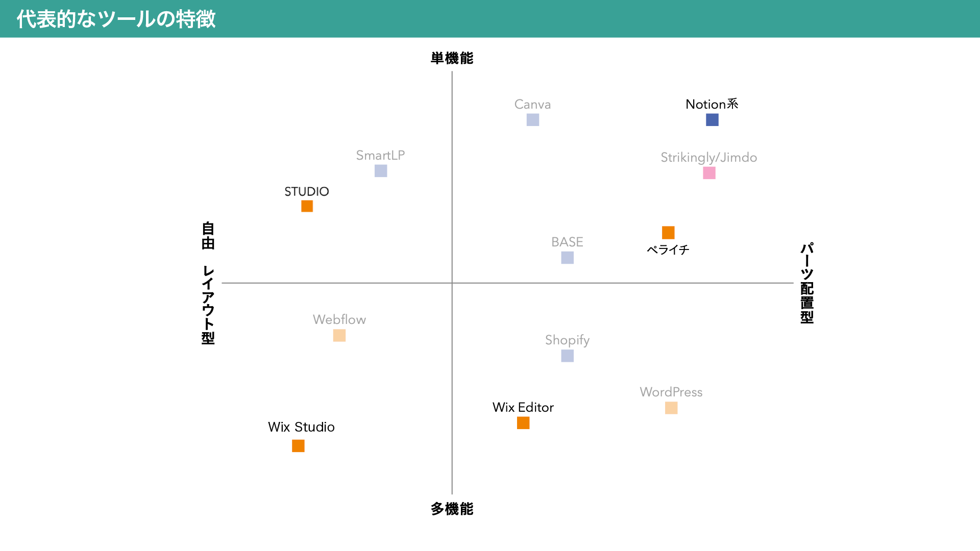The height and width of the screenshot is (551, 980).
Task: Click the light blue BASE square
Action: pyautogui.click(x=568, y=258)
